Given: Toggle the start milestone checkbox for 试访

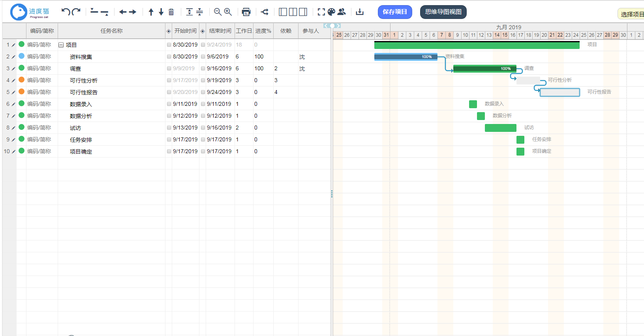Looking at the screenshot, I should pyautogui.click(x=169, y=128).
